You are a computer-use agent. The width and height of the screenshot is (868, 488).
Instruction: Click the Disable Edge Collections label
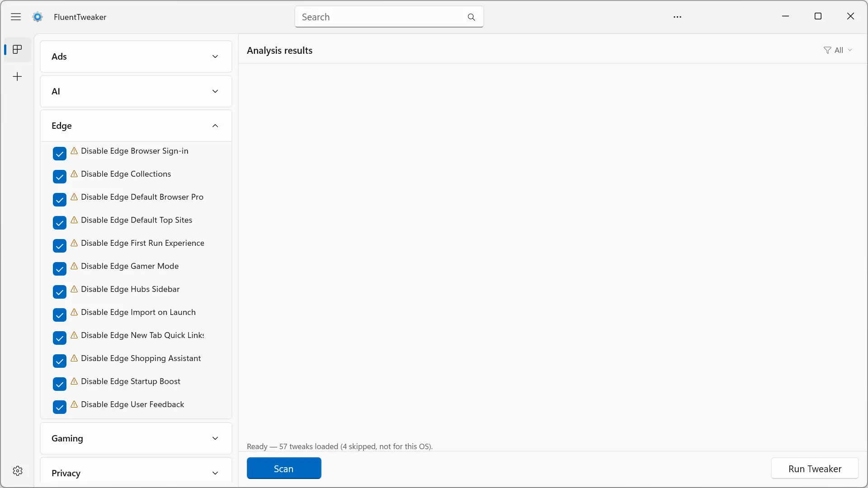point(126,174)
